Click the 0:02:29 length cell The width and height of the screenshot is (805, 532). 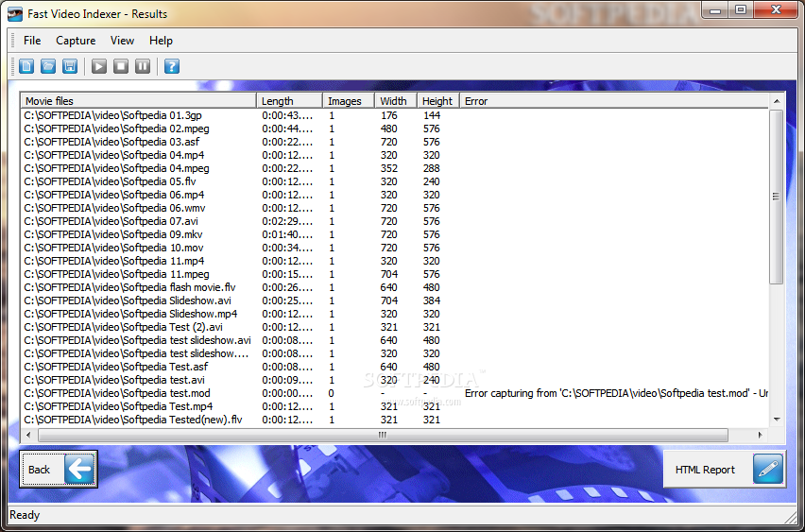click(x=287, y=221)
